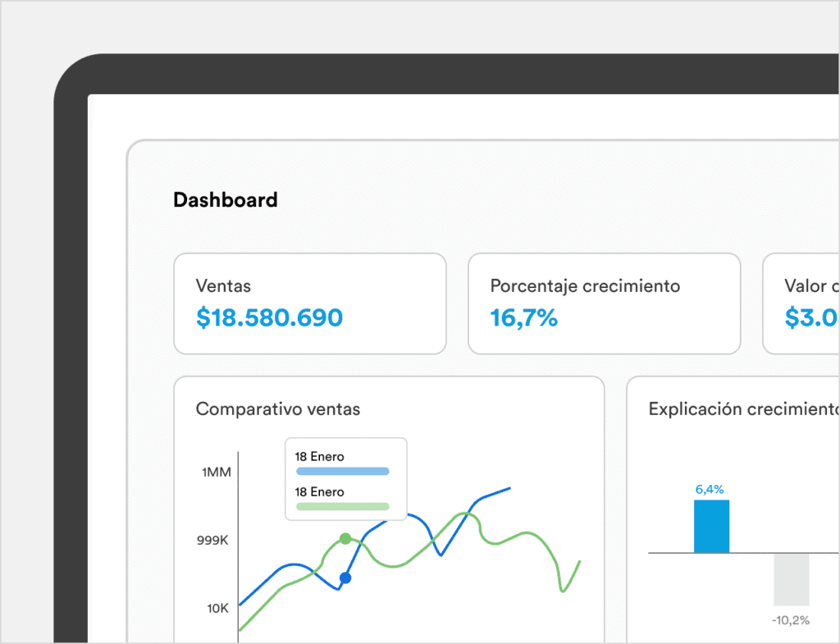This screenshot has width=840, height=644.
Task: Click the blue 6,4% growth bar
Action: 711,526
